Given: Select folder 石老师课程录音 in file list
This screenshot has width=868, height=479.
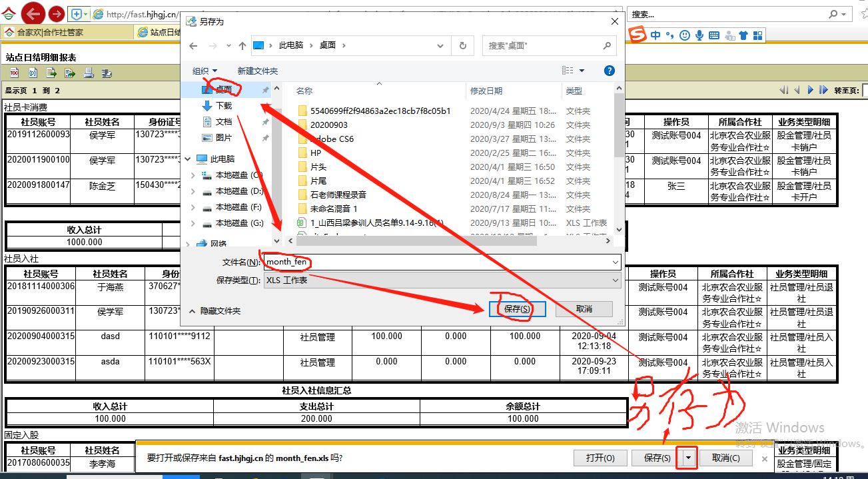Looking at the screenshot, I should coord(338,195).
